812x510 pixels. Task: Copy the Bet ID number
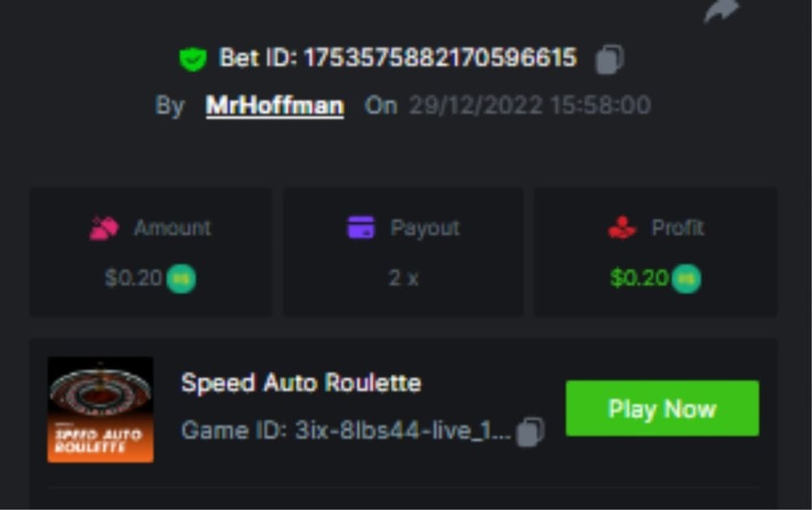click(x=609, y=59)
